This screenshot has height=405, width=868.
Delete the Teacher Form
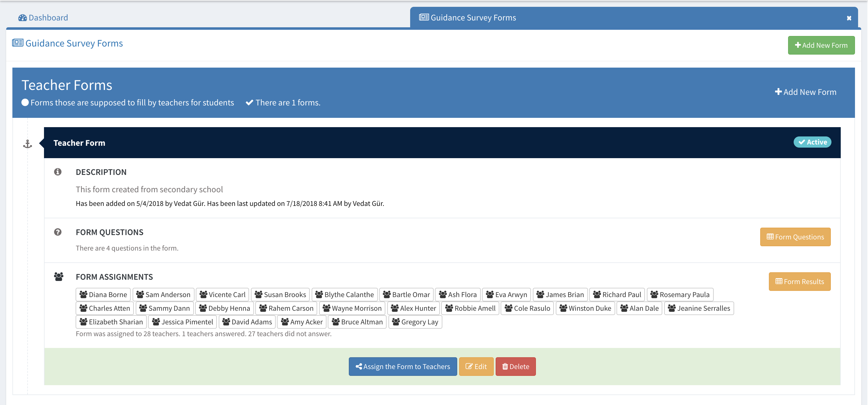click(515, 366)
